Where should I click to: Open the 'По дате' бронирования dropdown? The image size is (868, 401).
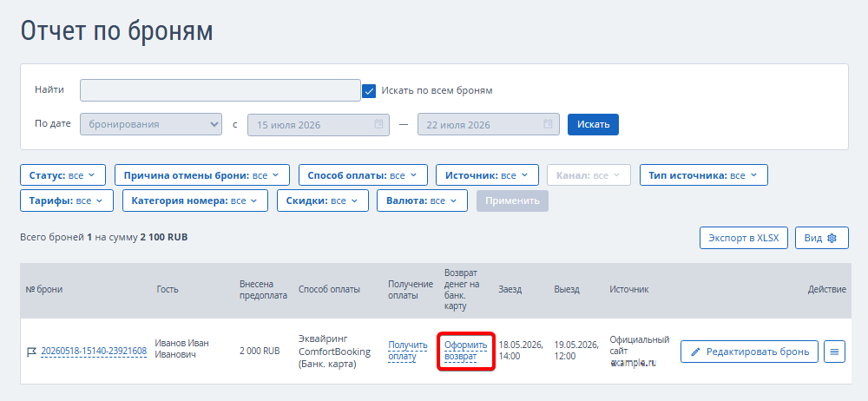pyautogui.click(x=151, y=124)
